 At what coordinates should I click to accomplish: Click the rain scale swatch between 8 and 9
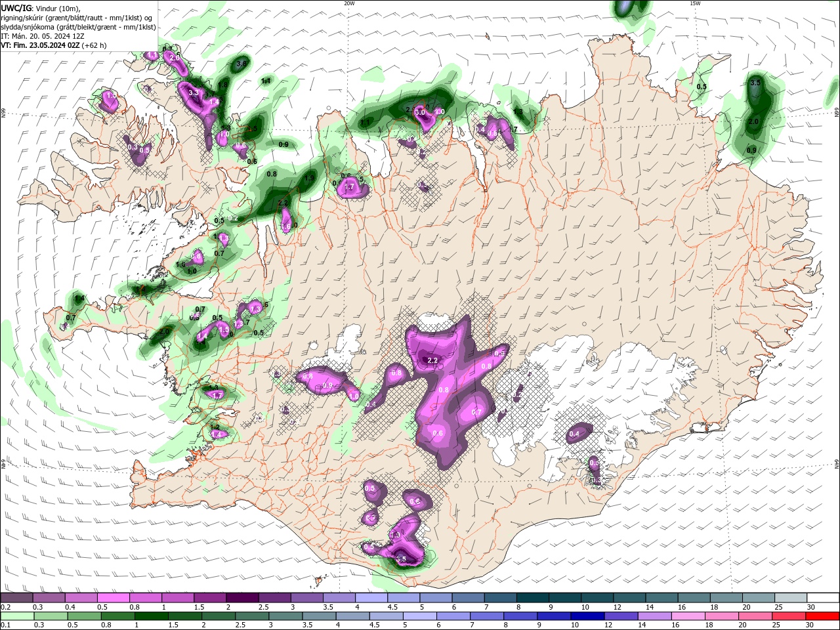pos(521,616)
